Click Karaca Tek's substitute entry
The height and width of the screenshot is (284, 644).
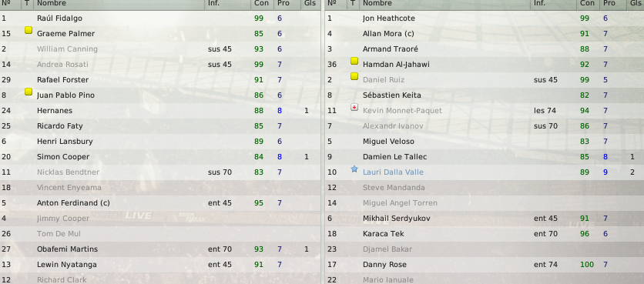pyautogui.click(x=383, y=234)
